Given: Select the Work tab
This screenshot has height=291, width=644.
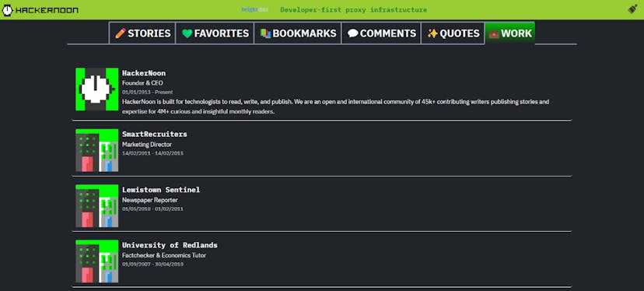Looking at the screenshot, I should pos(509,33).
